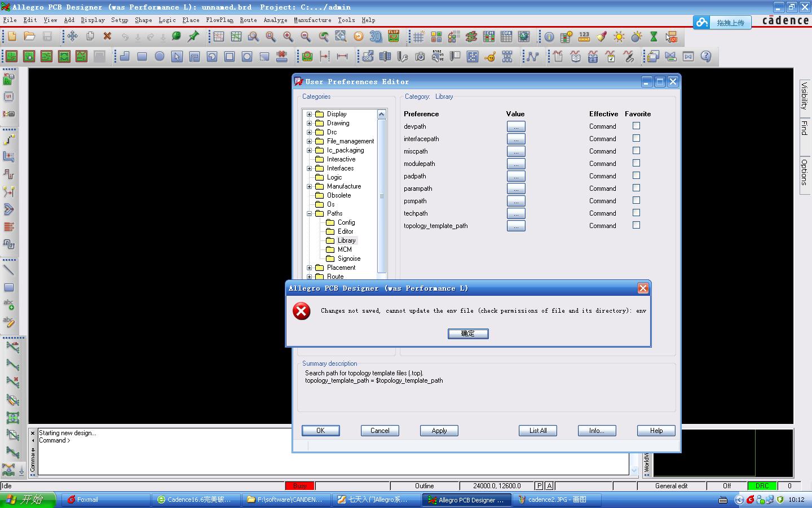Image resolution: width=812 pixels, height=508 pixels.
Task: Expand the Drc category node
Action: click(x=309, y=132)
